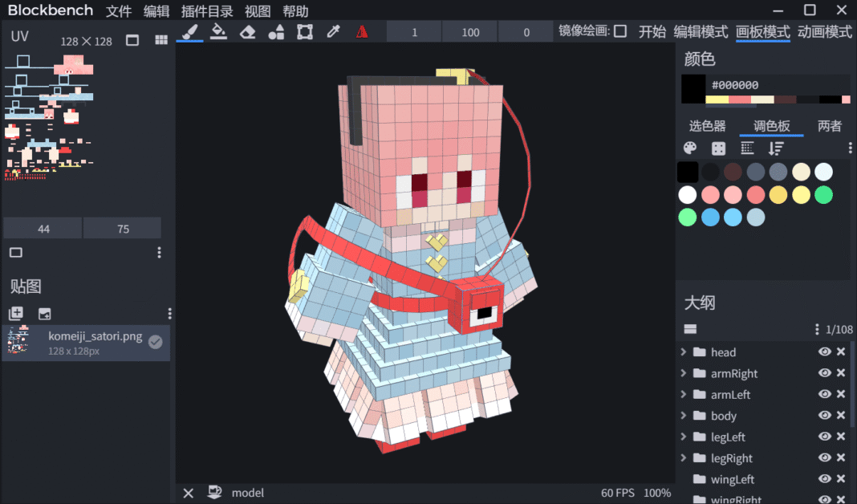This screenshot has height=504, width=857.
Task: Click the dice icon in the color panel
Action: click(x=719, y=148)
